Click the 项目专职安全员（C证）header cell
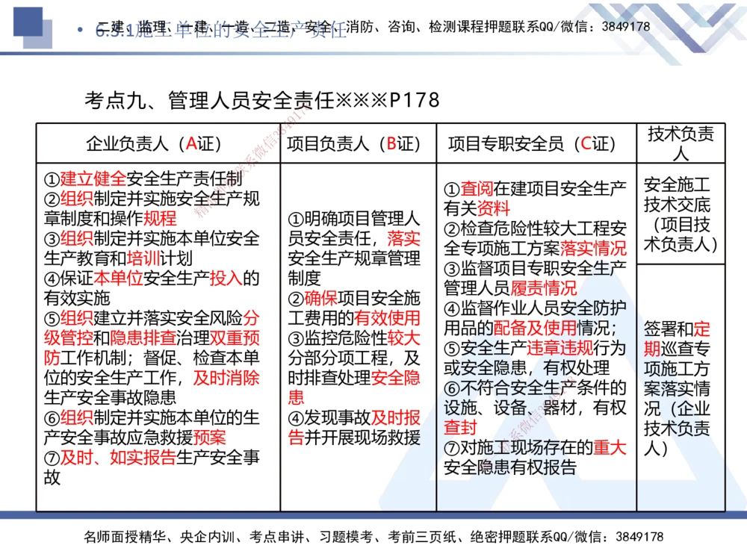The width and height of the screenshot is (747, 560). (x=533, y=143)
